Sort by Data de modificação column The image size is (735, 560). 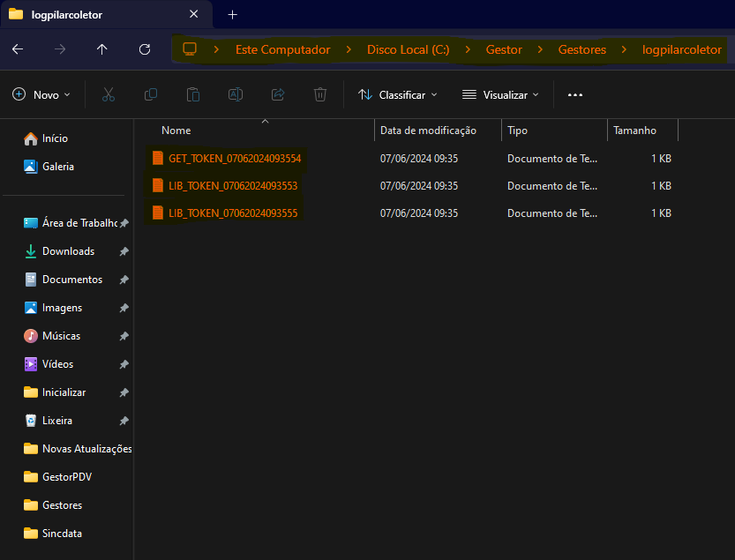428,131
